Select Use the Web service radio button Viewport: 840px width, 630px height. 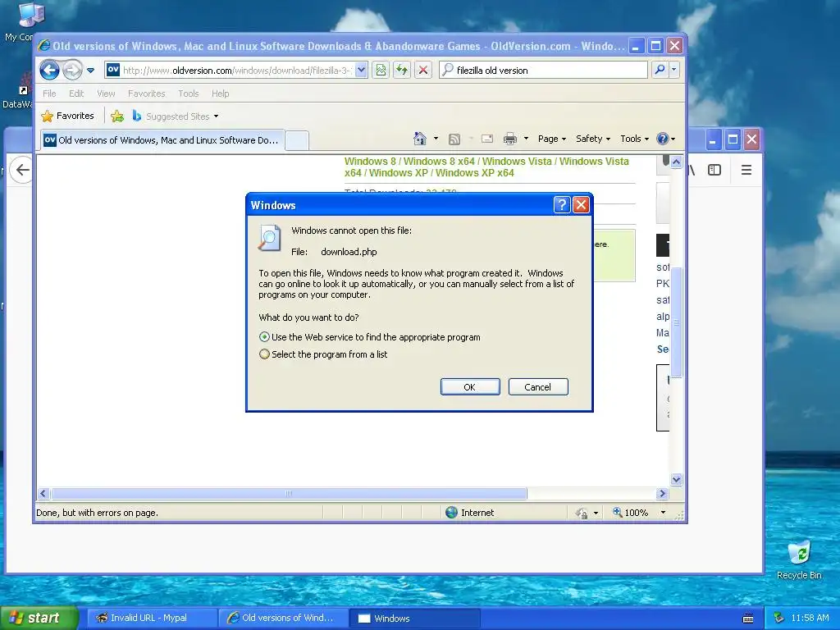(264, 337)
